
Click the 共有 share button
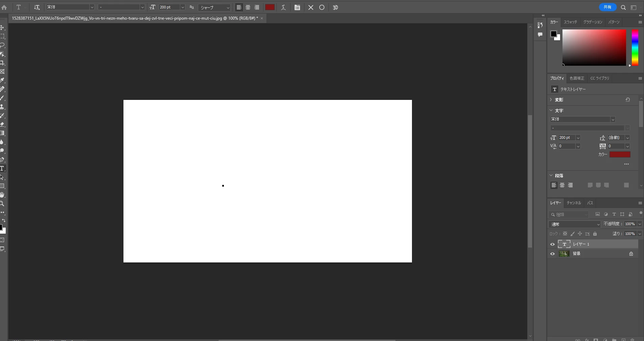click(607, 7)
